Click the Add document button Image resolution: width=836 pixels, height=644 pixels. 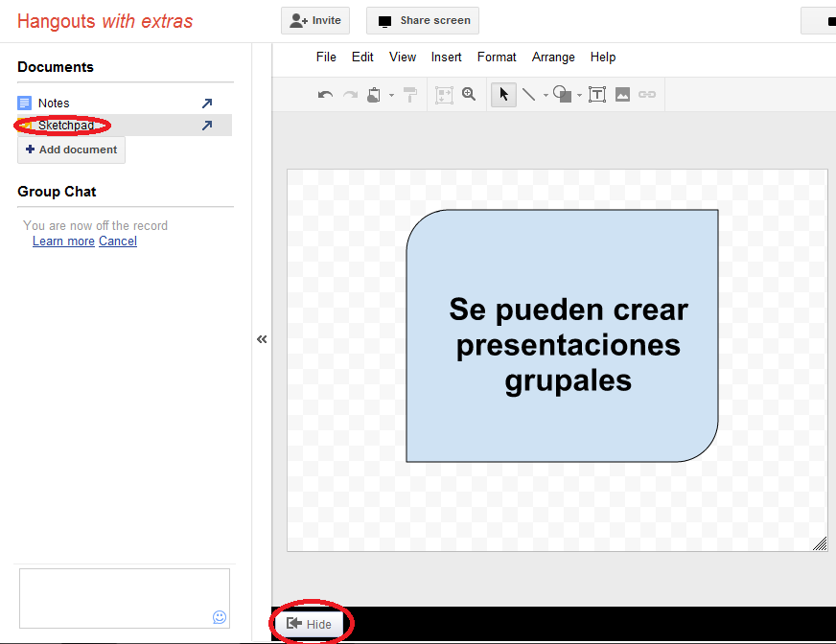(x=71, y=149)
